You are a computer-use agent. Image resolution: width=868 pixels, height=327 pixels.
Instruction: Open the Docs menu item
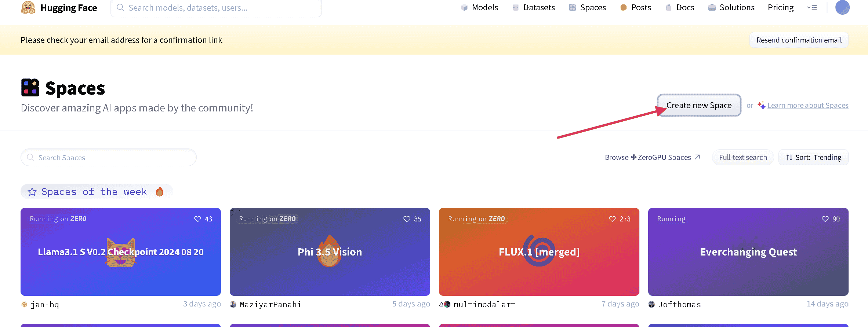[x=680, y=7]
